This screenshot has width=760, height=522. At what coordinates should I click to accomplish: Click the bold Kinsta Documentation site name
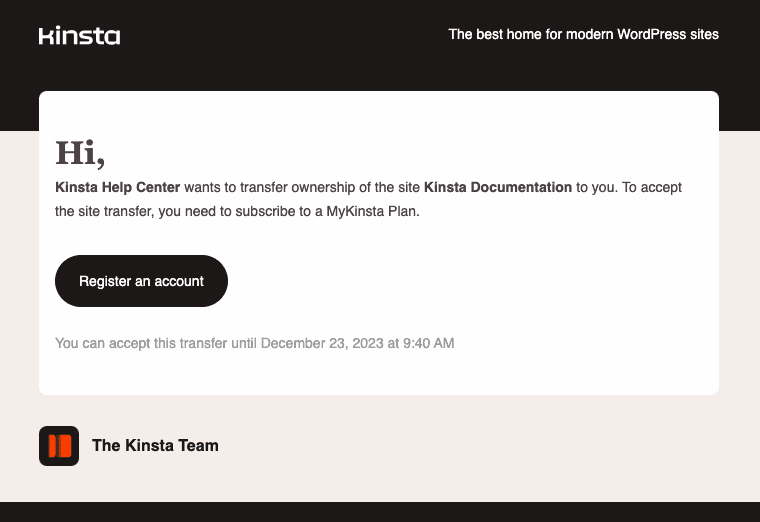pyautogui.click(x=498, y=188)
